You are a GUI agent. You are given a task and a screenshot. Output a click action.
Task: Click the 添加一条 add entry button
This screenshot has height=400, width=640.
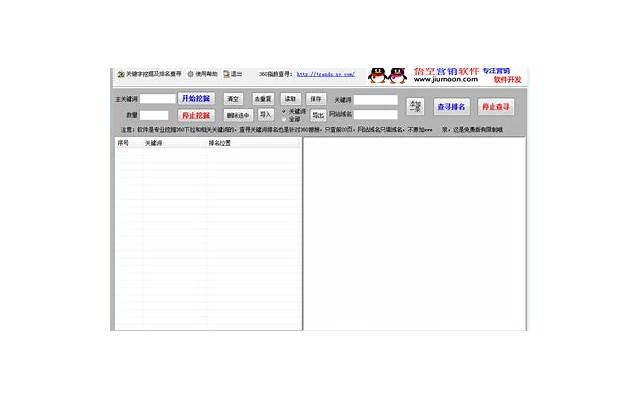click(x=415, y=107)
